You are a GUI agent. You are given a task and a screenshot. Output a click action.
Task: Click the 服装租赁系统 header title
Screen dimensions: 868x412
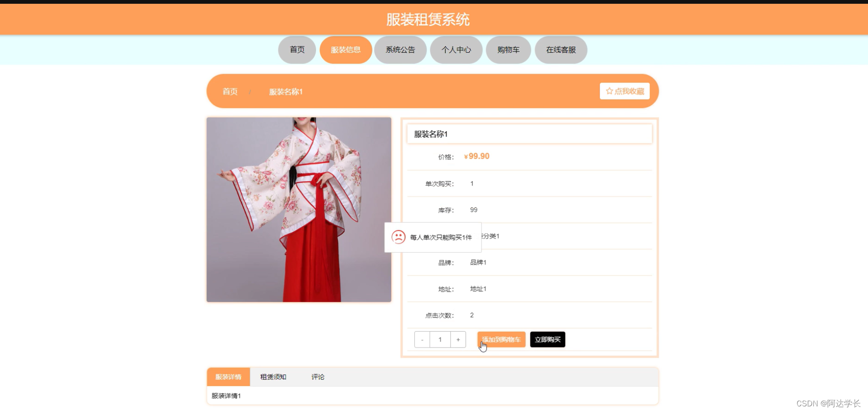tap(428, 19)
